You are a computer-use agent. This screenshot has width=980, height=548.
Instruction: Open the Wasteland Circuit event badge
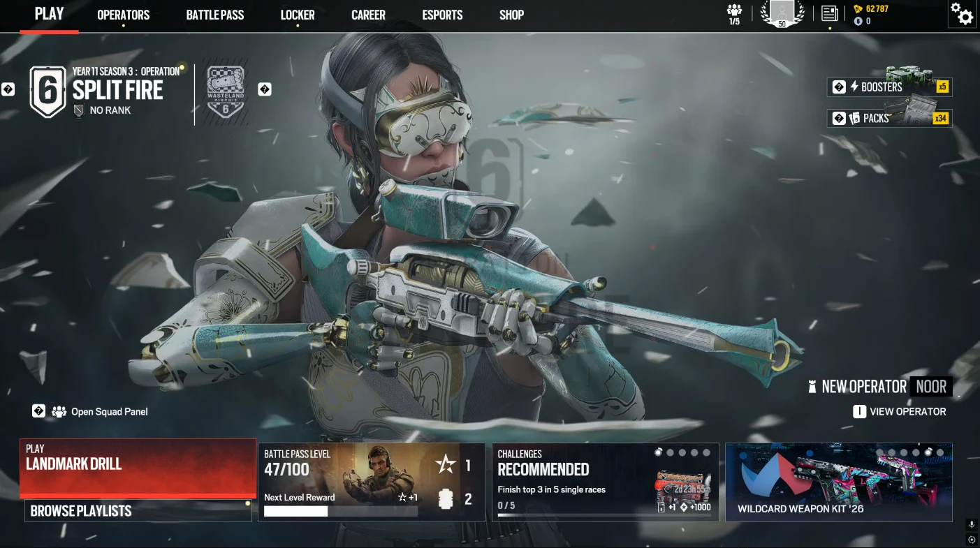[x=226, y=91]
